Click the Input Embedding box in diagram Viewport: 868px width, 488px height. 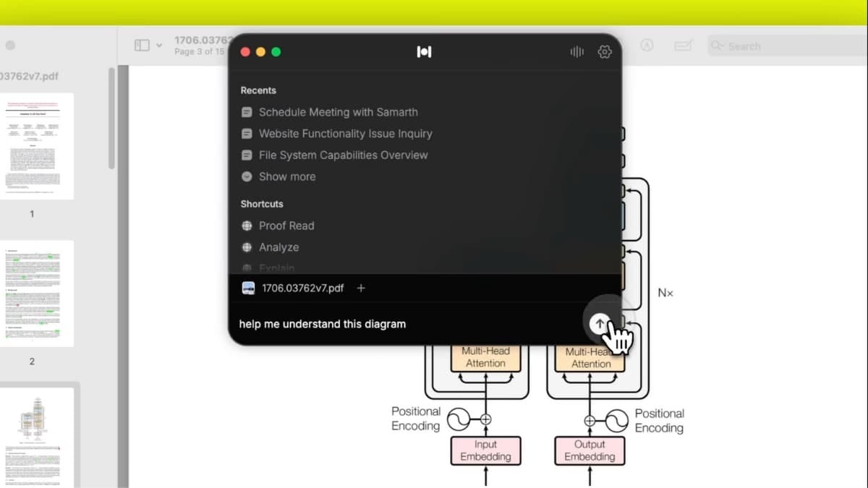[485, 450]
